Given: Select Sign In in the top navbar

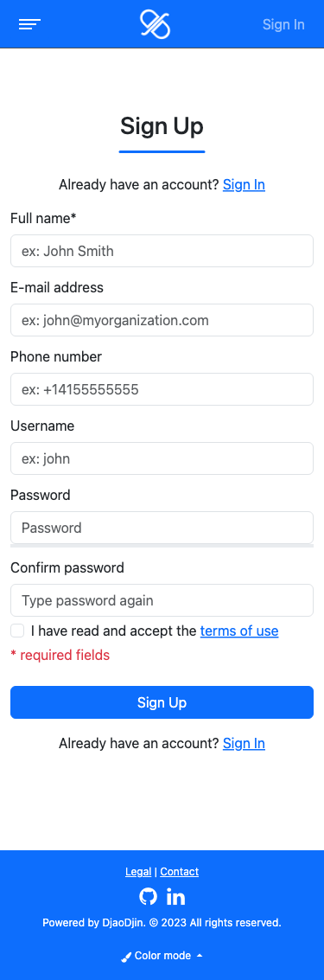Looking at the screenshot, I should pyautogui.click(x=283, y=24).
